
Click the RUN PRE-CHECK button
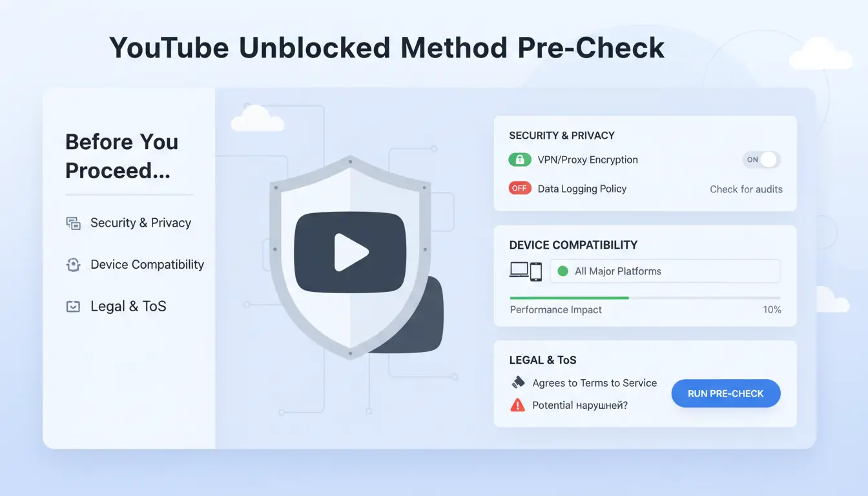(726, 393)
